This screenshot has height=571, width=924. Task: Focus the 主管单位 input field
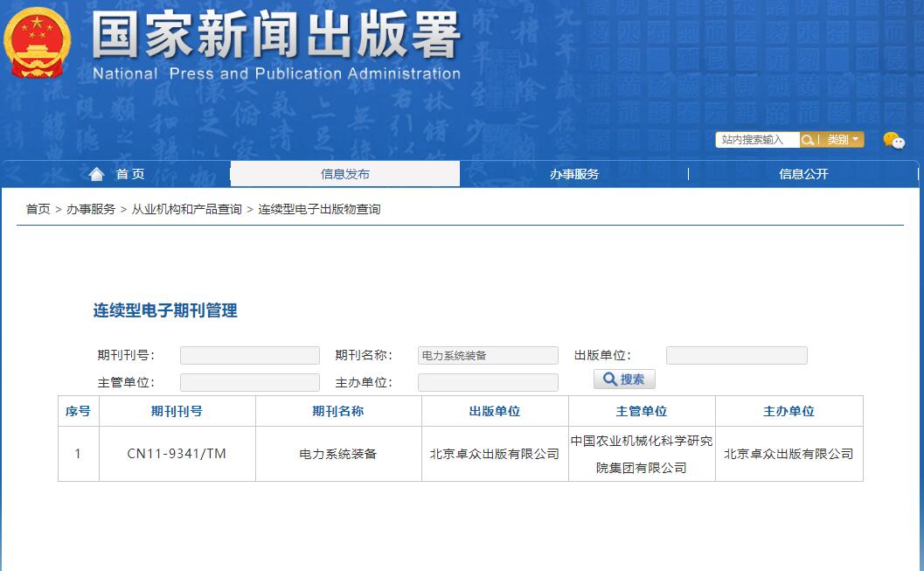pyautogui.click(x=249, y=382)
